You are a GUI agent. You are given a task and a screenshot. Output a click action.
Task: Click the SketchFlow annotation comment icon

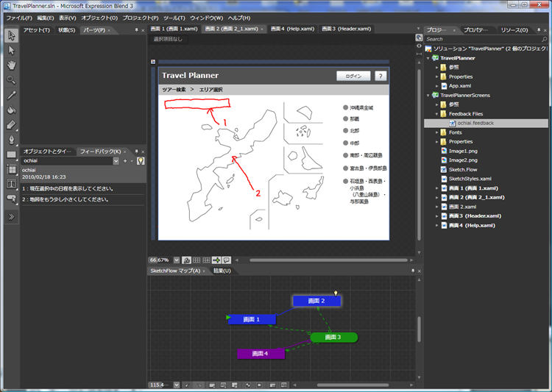click(227, 260)
